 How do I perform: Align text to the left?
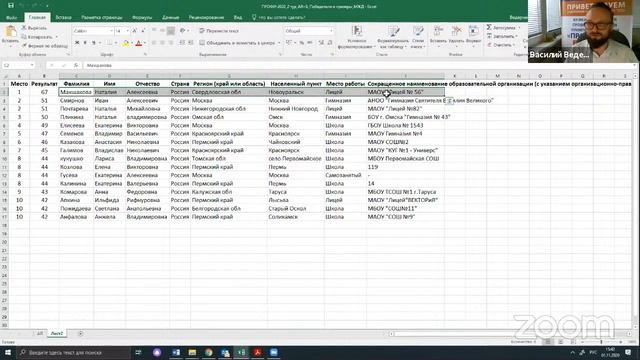pos(154,43)
